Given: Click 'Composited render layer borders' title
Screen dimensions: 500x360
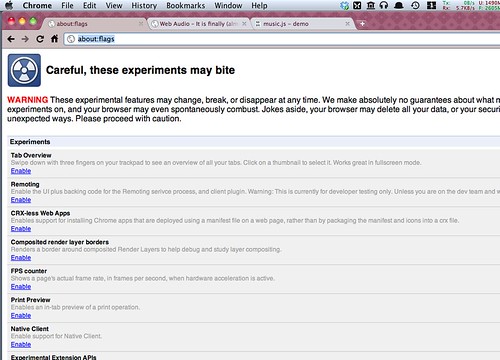Looking at the screenshot, I should click(x=60, y=242).
